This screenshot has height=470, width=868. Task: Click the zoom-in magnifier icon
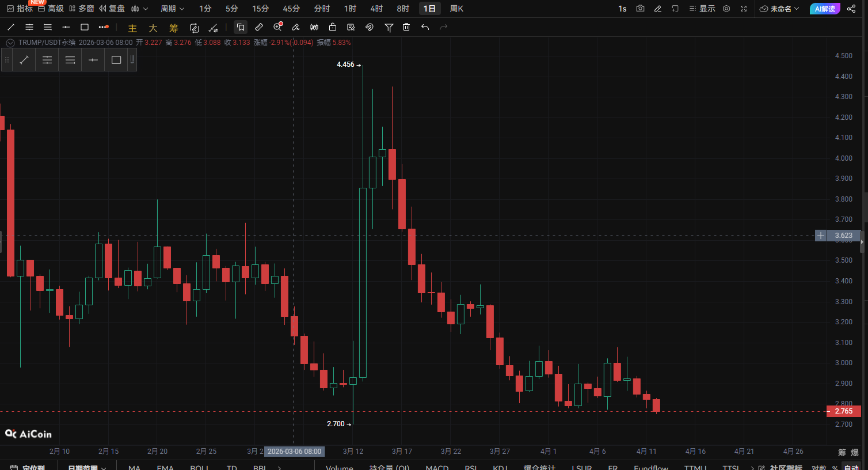click(x=278, y=27)
